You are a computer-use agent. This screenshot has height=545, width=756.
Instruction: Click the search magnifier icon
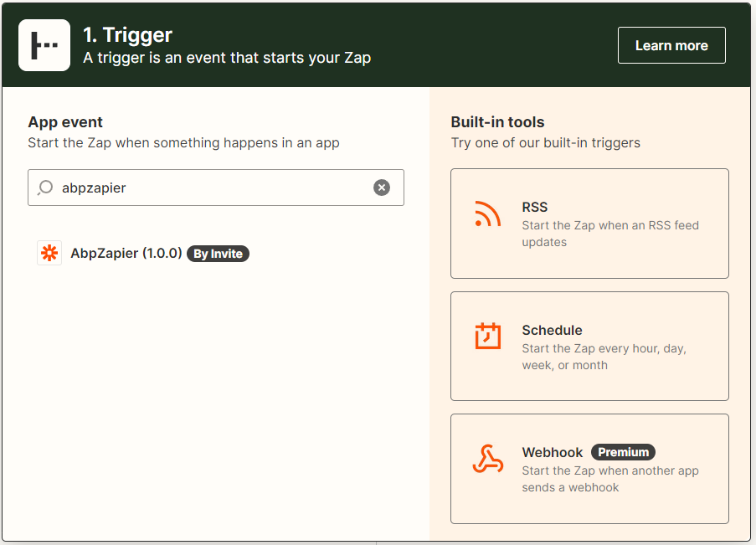coord(45,188)
